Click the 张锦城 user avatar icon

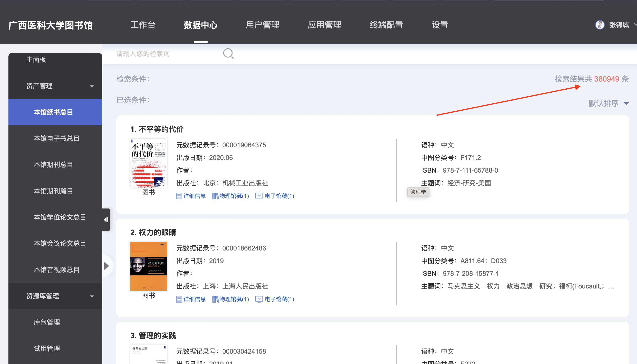600,25
